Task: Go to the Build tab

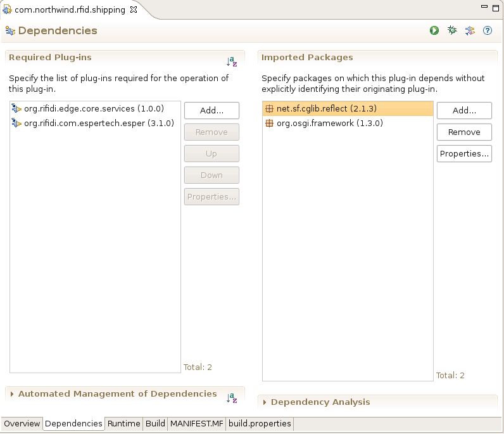Action: pyautogui.click(x=155, y=423)
